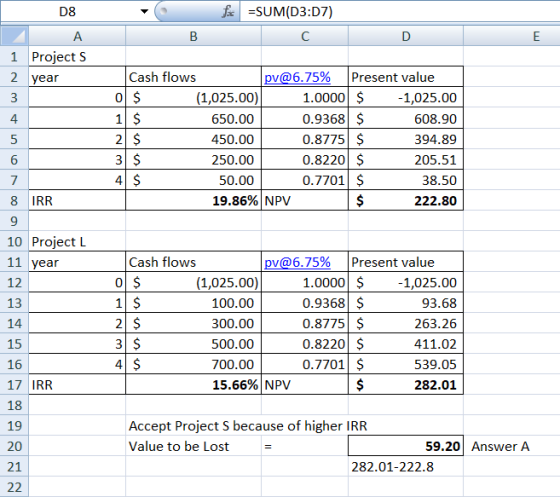Select Present value header in row 11
Viewport: 560px width, 497px height.
click(406, 262)
